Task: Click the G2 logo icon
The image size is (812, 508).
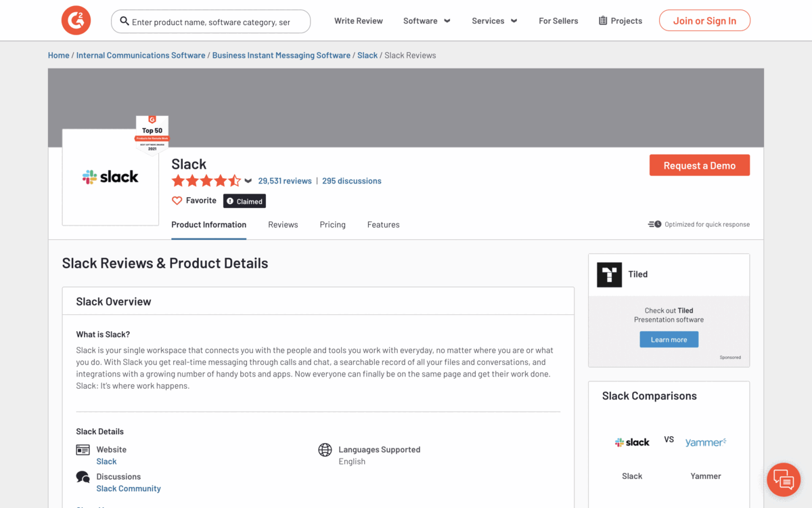Action: [x=76, y=21]
